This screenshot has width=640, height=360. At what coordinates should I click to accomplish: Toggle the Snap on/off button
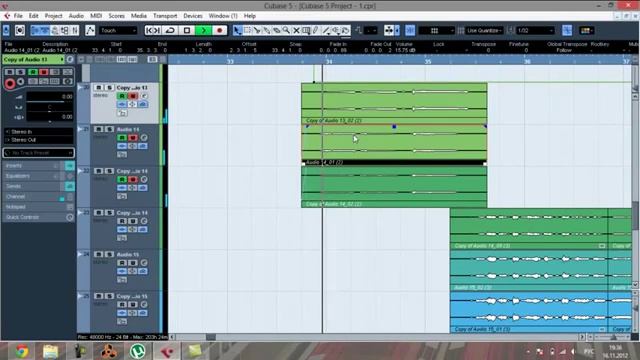point(410,31)
